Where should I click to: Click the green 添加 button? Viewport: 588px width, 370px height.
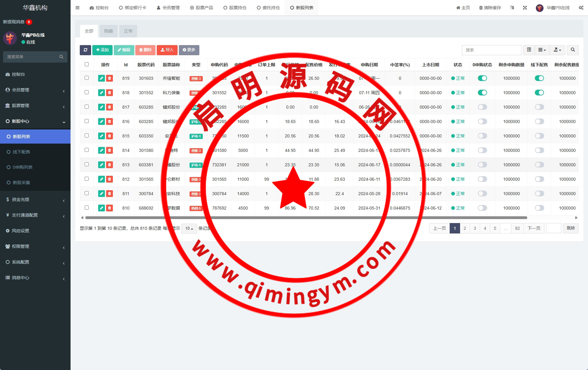(102, 50)
